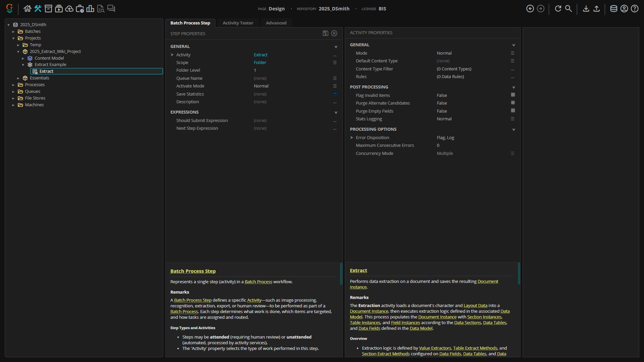Expand the Batches tree folder
644x362 pixels.
coord(13,32)
